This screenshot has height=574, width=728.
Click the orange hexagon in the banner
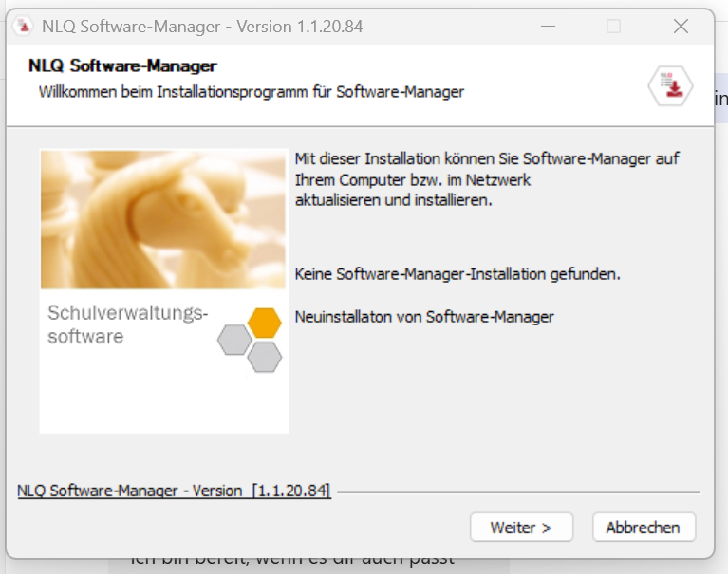pyautogui.click(x=264, y=323)
